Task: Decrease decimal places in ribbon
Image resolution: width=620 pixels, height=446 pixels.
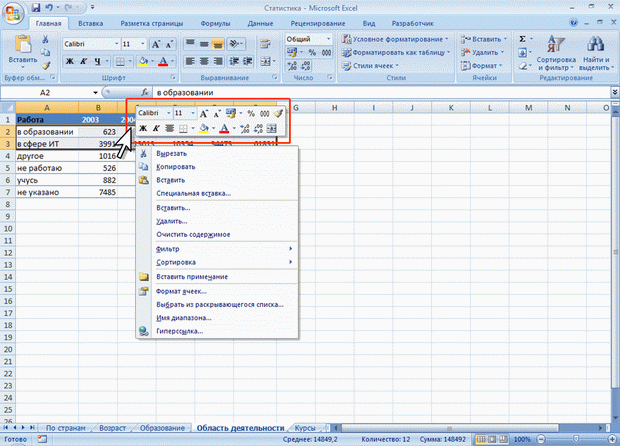Action: (306, 66)
